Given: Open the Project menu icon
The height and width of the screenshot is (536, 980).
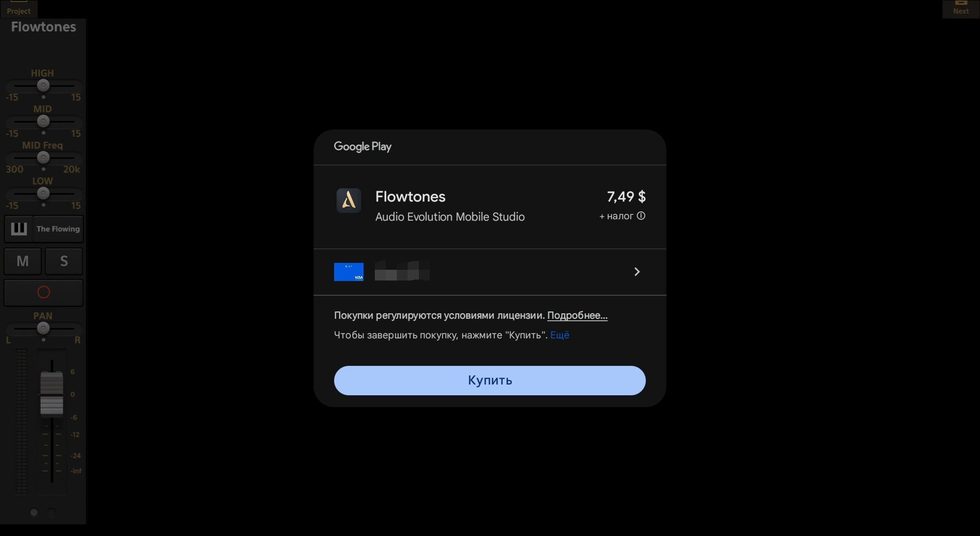Looking at the screenshot, I should tap(19, 8).
